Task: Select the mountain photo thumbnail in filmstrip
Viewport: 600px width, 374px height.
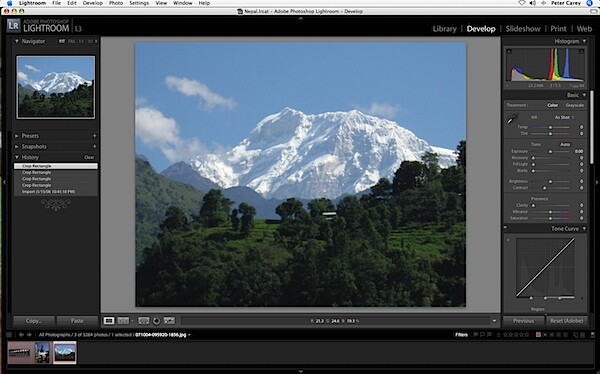Action: tap(65, 352)
